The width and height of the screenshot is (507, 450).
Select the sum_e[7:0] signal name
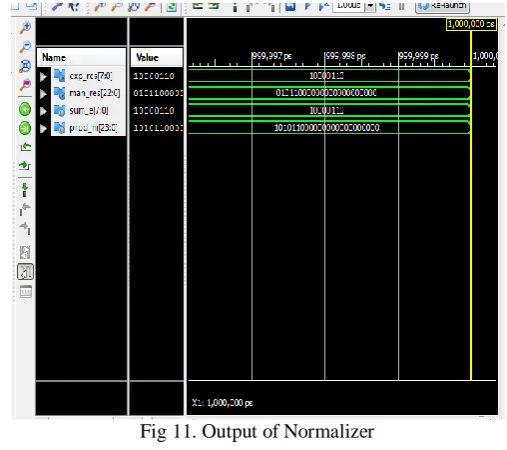pyautogui.click(x=89, y=110)
